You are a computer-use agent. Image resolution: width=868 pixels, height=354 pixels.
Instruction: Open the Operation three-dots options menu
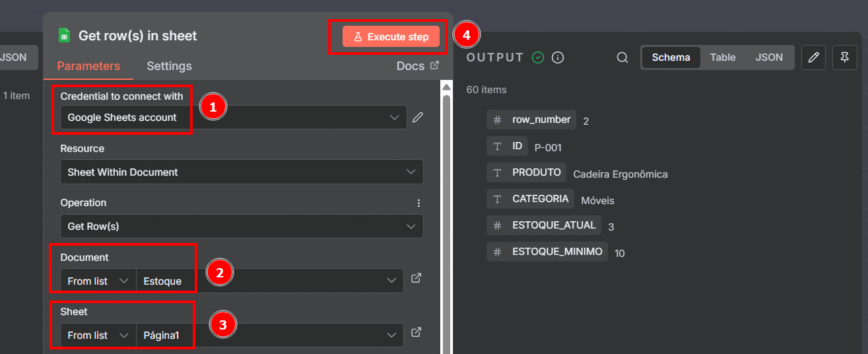pyautogui.click(x=418, y=203)
